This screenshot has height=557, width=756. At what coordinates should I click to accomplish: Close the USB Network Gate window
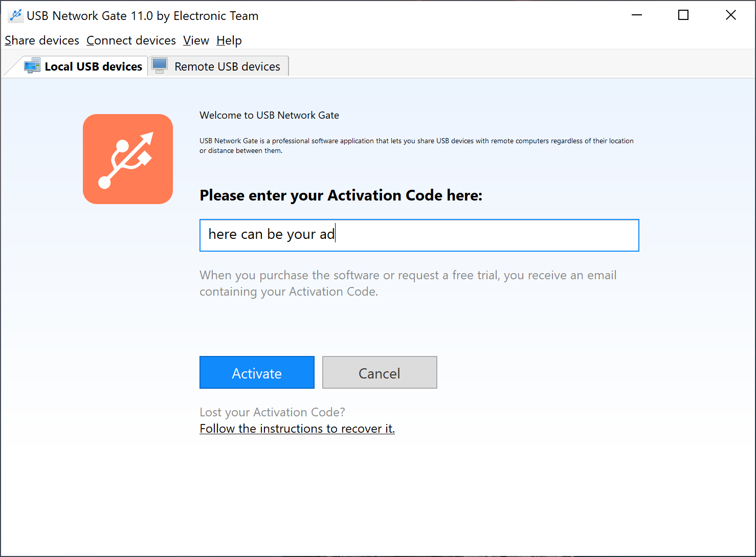[731, 15]
